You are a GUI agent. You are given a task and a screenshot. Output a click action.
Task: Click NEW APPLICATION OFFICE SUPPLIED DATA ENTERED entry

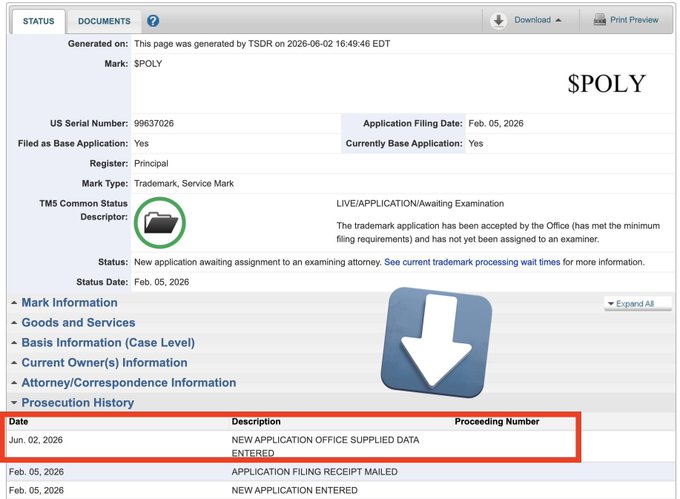click(x=325, y=446)
